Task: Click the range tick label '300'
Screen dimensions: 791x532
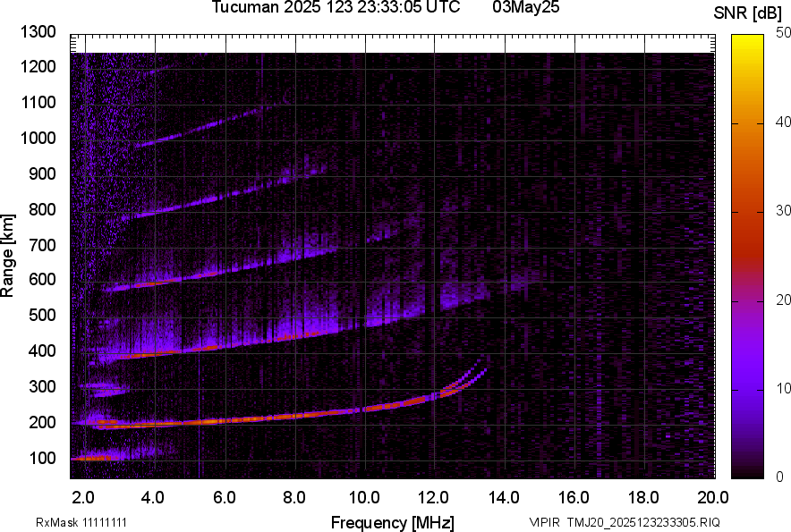Action: tap(42, 386)
